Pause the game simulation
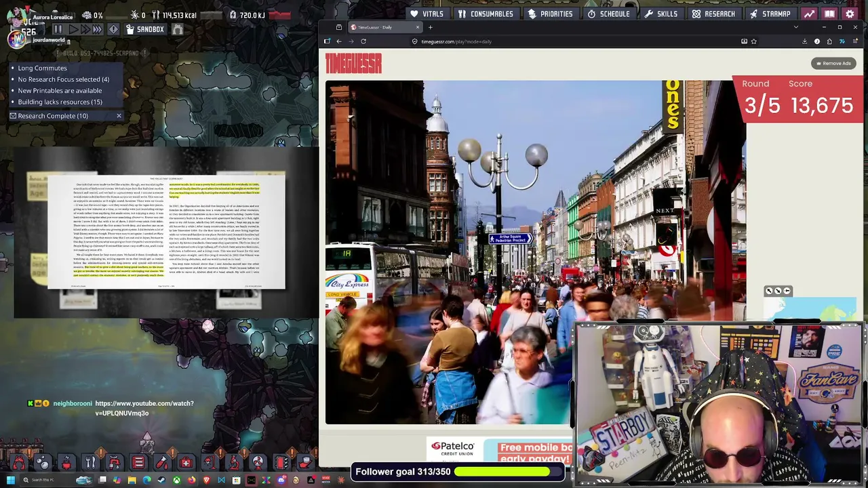Image resolution: width=868 pixels, height=488 pixels. click(x=58, y=29)
